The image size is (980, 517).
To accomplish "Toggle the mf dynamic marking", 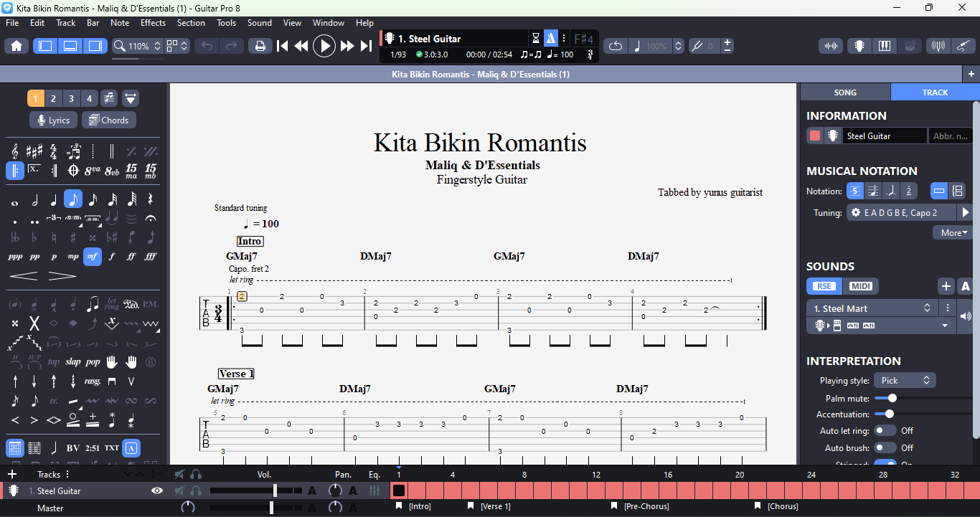I will click(93, 257).
